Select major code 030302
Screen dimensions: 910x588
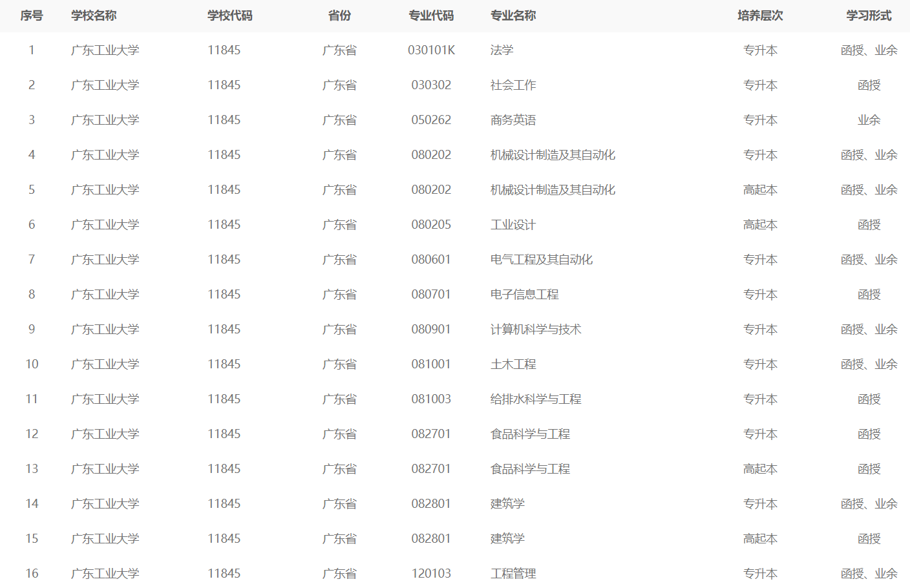point(431,85)
